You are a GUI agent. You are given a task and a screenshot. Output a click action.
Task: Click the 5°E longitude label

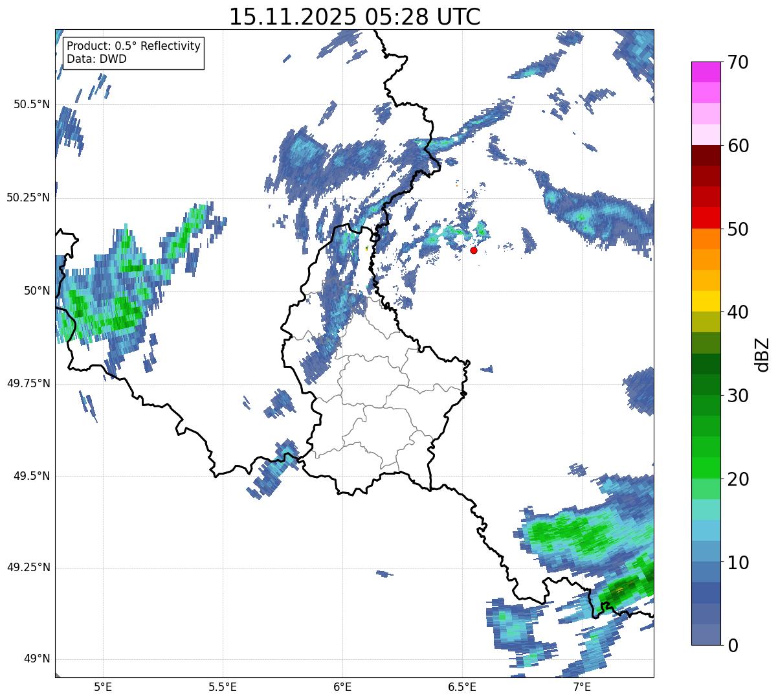[103, 686]
